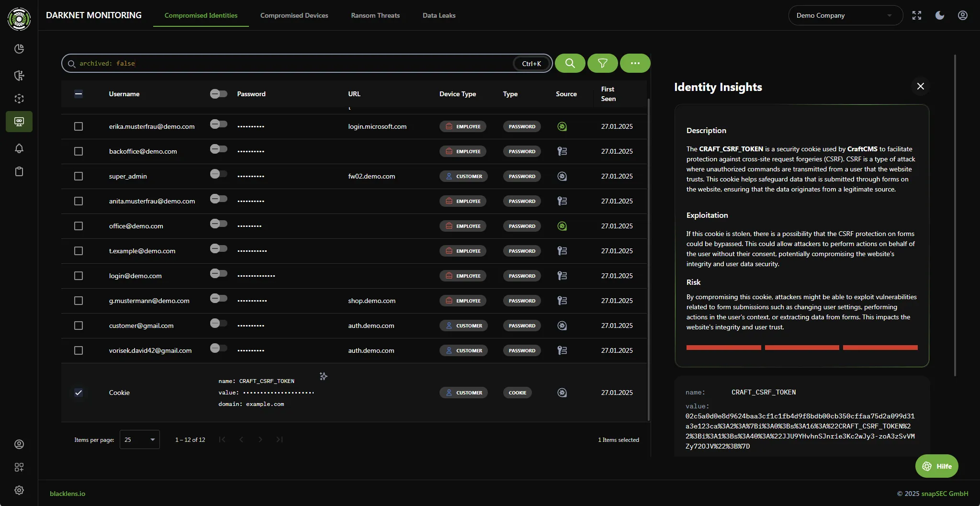Click source icon for backoffice@demo.com
Viewport: 980px width, 506px height.
pyautogui.click(x=562, y=151)
